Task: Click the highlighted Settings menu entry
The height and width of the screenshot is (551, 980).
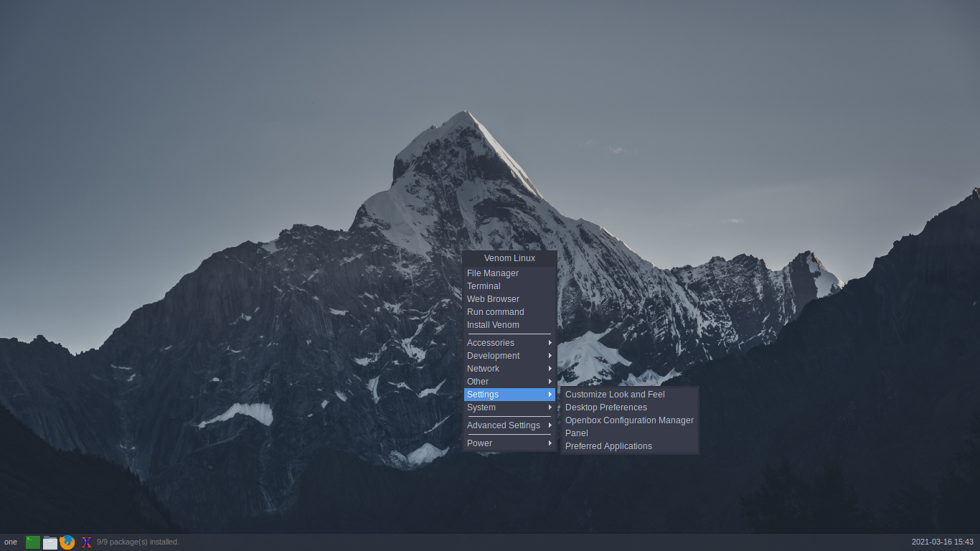Action: (x=509, y=395)
